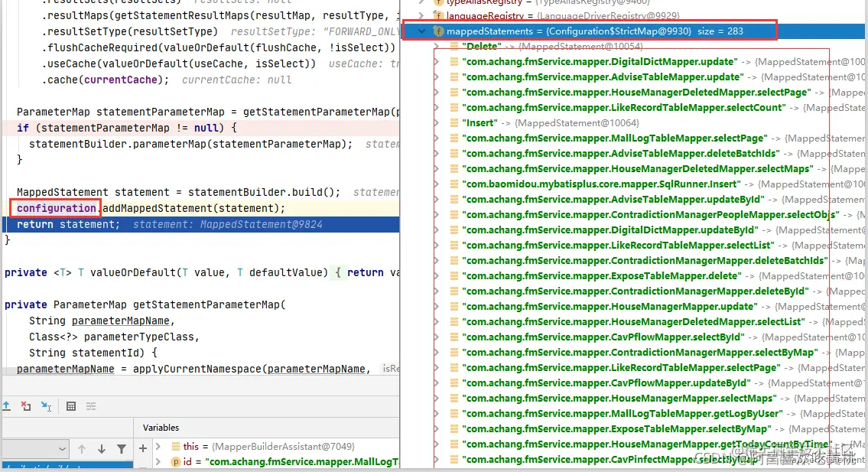Screen dimensions: 868x472
Task: Expand MallLogTableMapper.selectPage entry arrow
Action: click(x=437, y=138)
